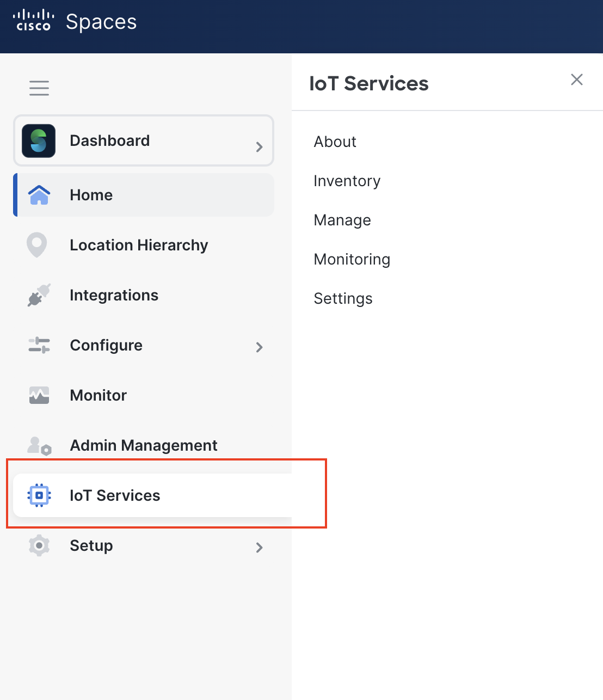Click the Monitor activity icon
The width and height of the screenshot is (603, 700).
39,395
